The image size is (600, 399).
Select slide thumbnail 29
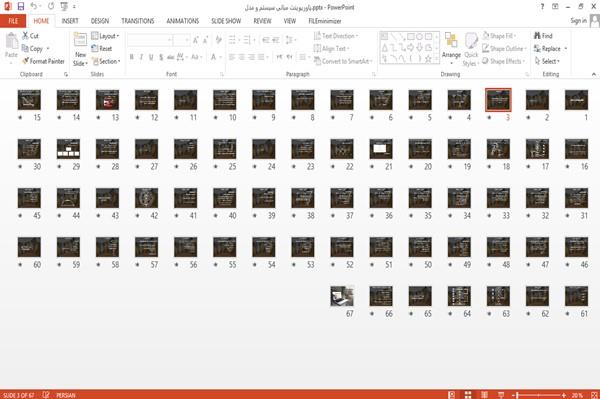point(68,149)
